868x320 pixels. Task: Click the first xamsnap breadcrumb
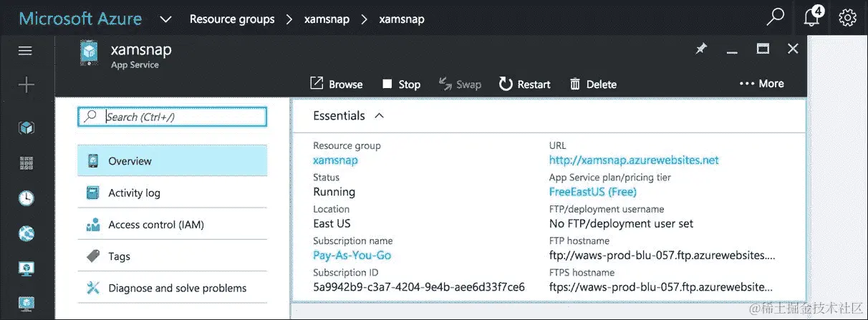(x=327, y=19)
